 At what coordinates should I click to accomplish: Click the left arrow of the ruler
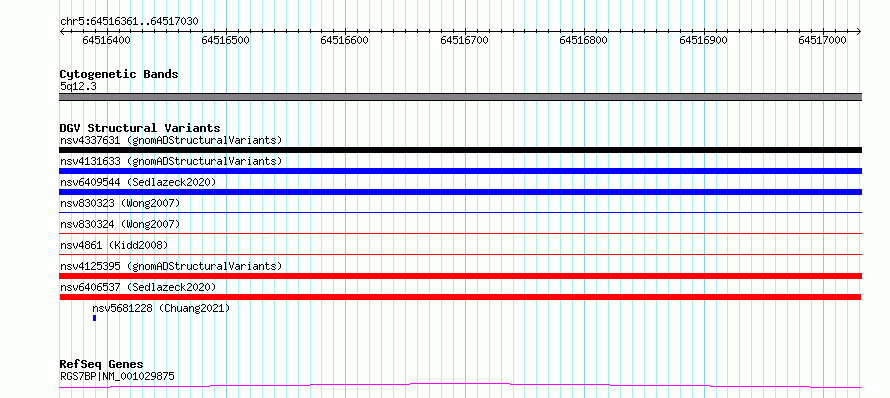(x=62, y=31)
